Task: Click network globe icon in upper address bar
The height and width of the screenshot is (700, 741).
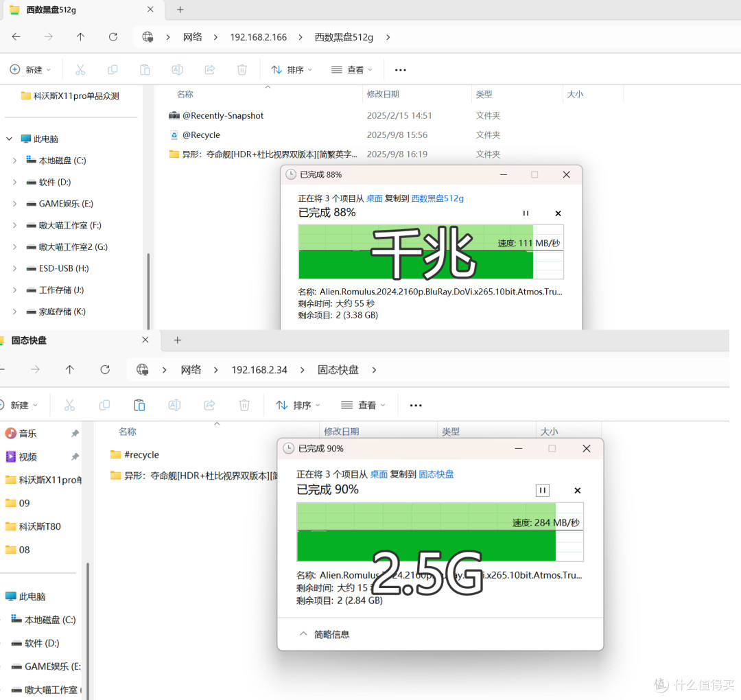Action: point(148,37)
